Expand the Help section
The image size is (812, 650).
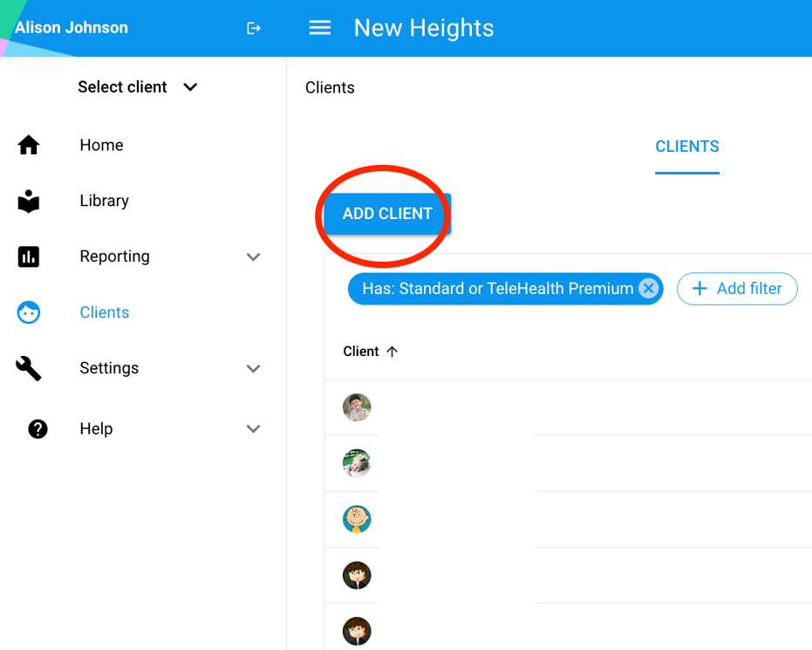coord(254,428)
